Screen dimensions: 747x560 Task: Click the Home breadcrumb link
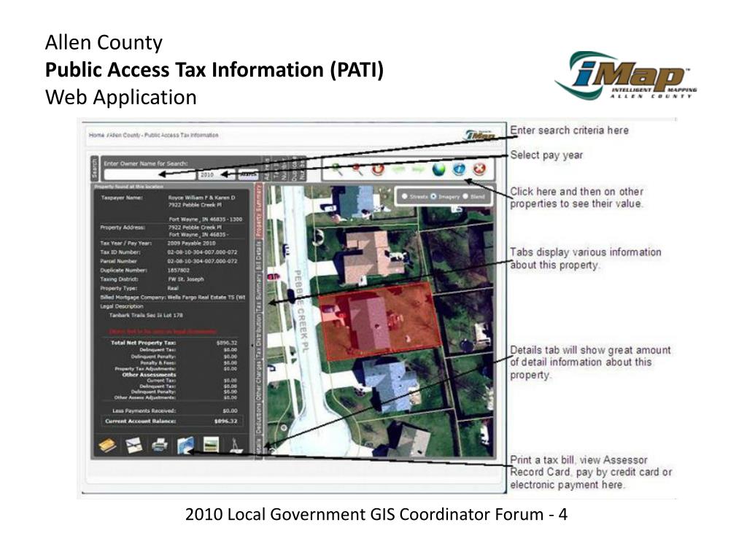(96, 135)
